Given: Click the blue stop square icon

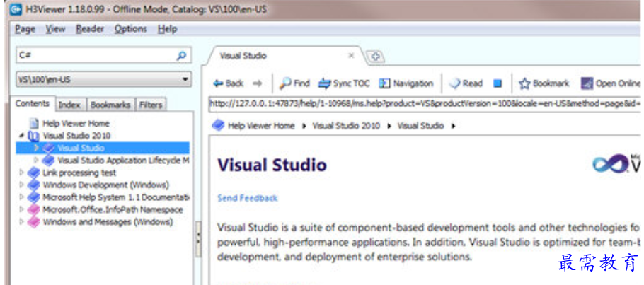Looking at the screenshot, I should click(498, 83).
